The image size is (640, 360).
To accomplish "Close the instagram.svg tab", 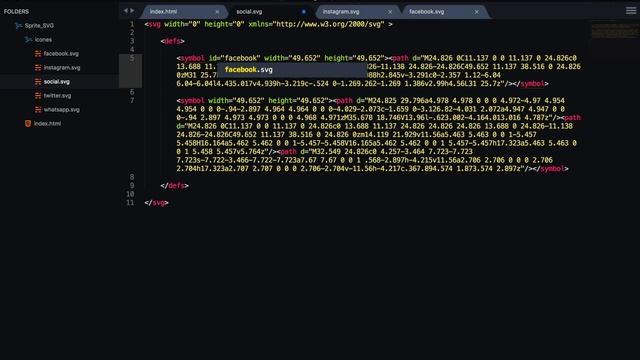I will click(390, 12).
